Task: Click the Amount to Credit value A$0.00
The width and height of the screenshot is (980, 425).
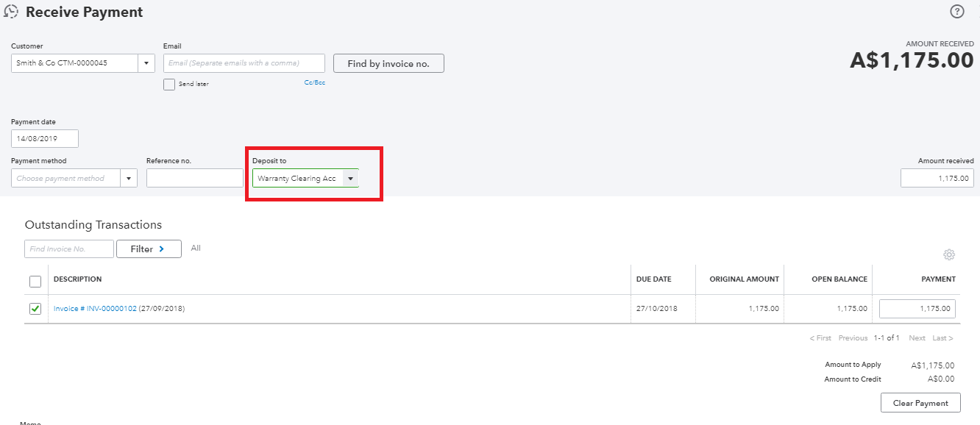Action: point(940,379)
